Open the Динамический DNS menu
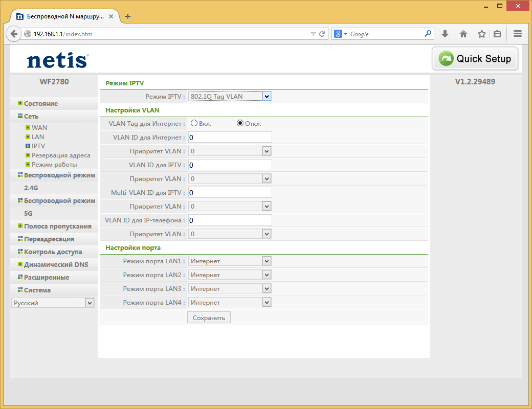Viewport: 532px width, 409px height. click(x=56, y=264)
